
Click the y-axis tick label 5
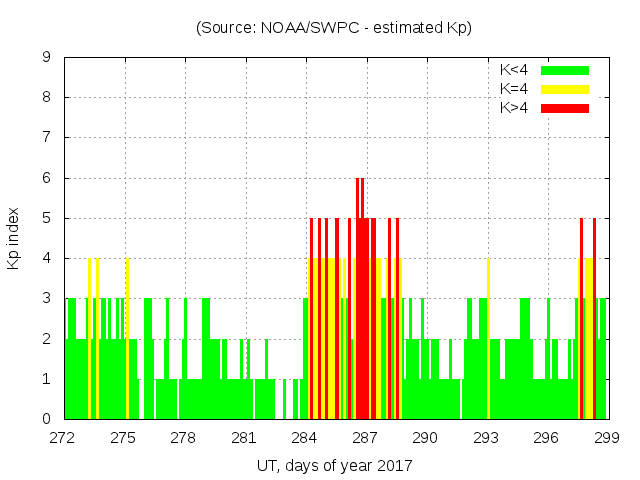click(x=47, y=218)
